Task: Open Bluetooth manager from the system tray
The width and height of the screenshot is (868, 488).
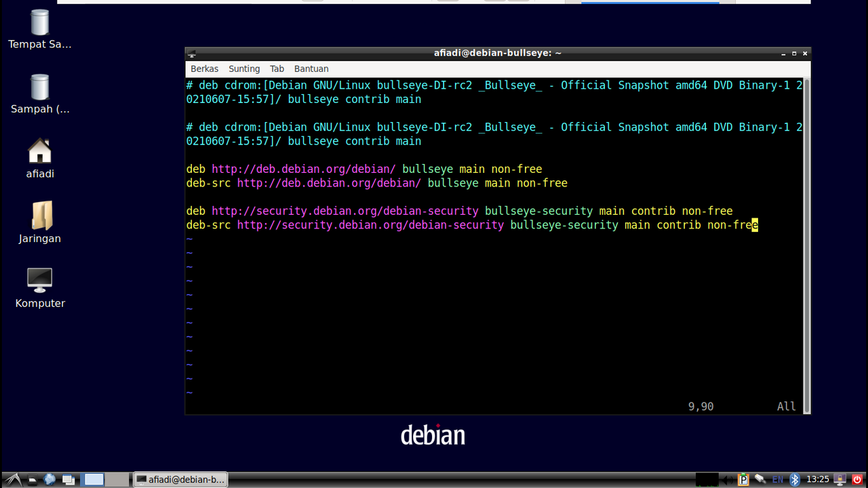Action: pos(795,479)
